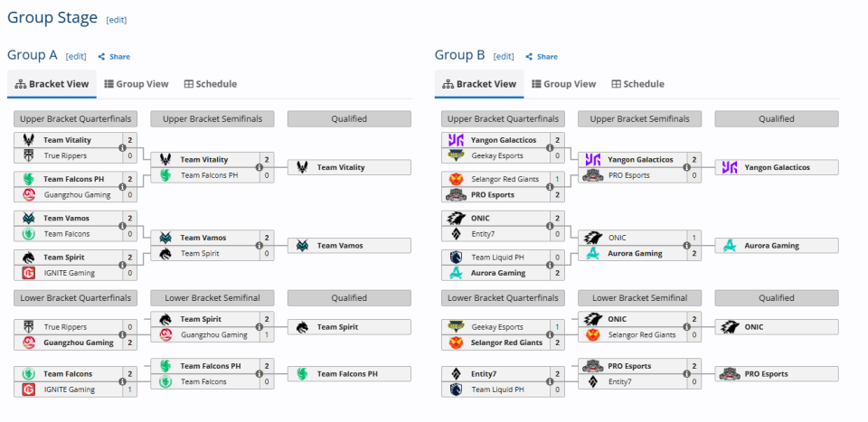The height and width of the screenshot is (422, 868).
Task: Click Geekay Esports in Lower Bracket Quarterfinals
Action: coord(497,327)
